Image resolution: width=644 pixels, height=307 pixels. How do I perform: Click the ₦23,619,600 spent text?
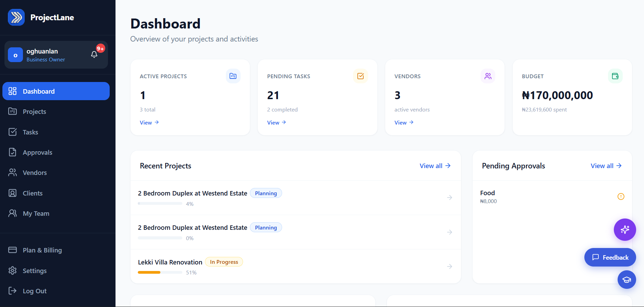[x=544, y=110]
